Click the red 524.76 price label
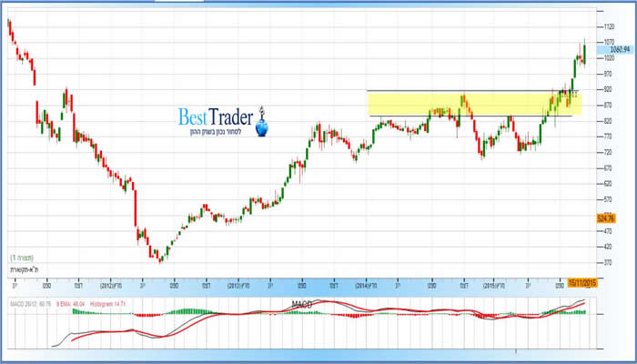Viewport: 637px width, 364px height. click(607, 218)
